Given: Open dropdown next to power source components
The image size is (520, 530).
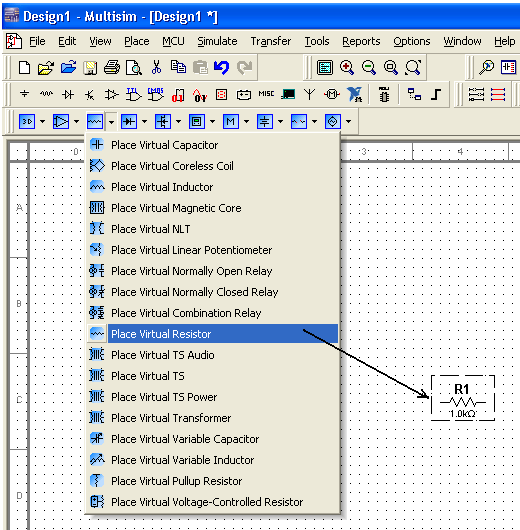Looking at the screenshot, I should (281, 121).
